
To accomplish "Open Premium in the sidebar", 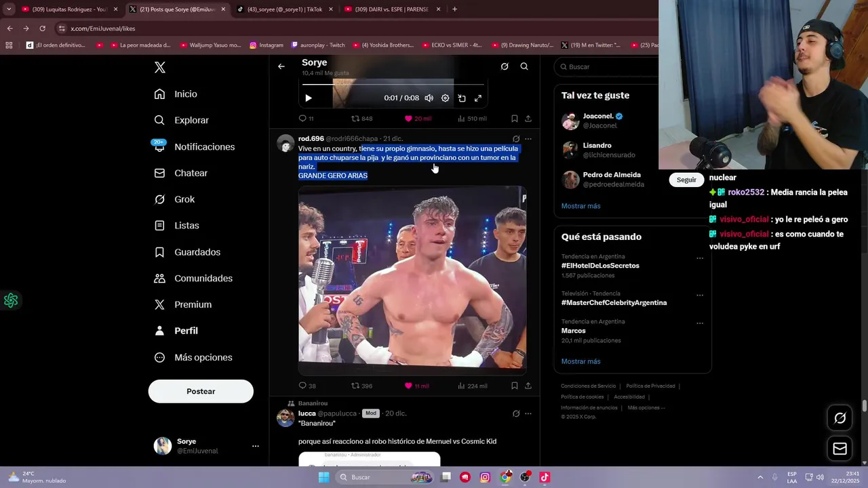I will point(183,304).
